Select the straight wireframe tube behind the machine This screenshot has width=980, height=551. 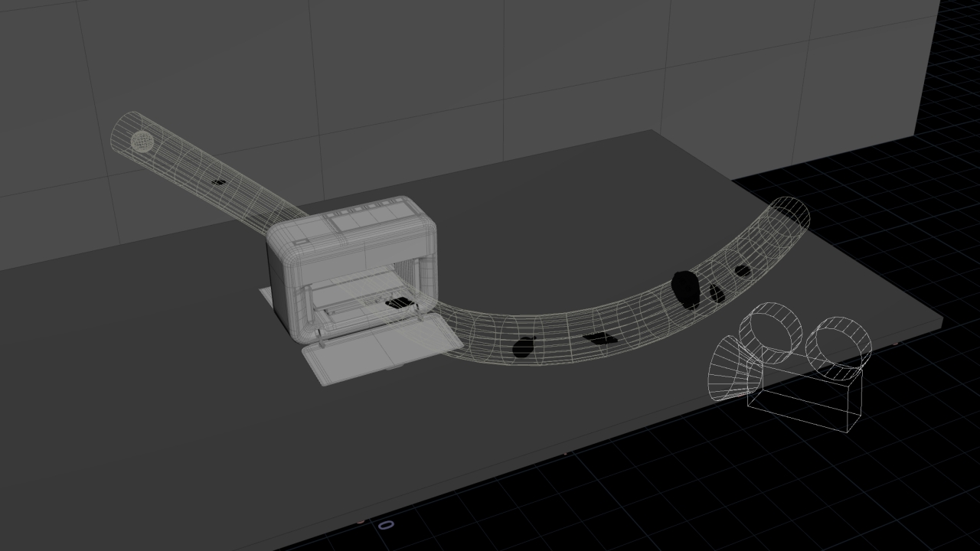tap(207, 172)
